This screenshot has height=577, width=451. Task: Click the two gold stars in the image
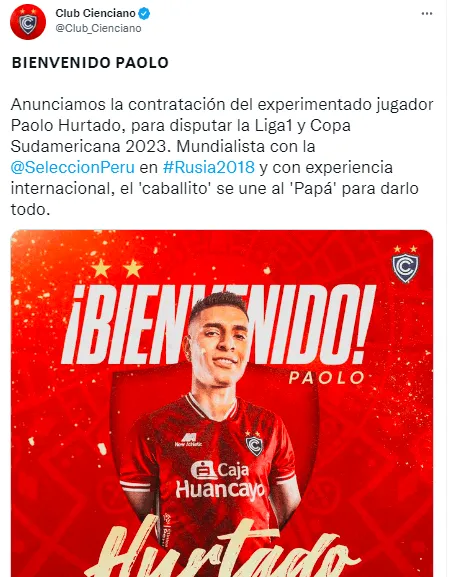117,268
